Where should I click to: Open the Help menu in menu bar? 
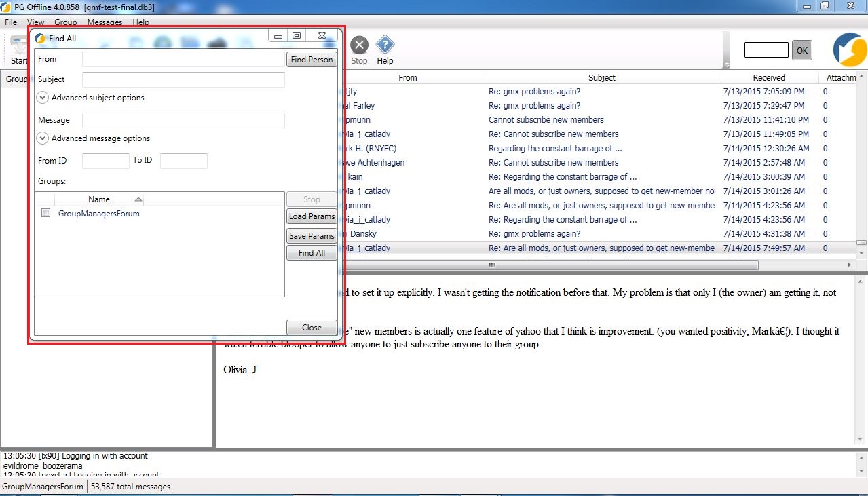141,22
